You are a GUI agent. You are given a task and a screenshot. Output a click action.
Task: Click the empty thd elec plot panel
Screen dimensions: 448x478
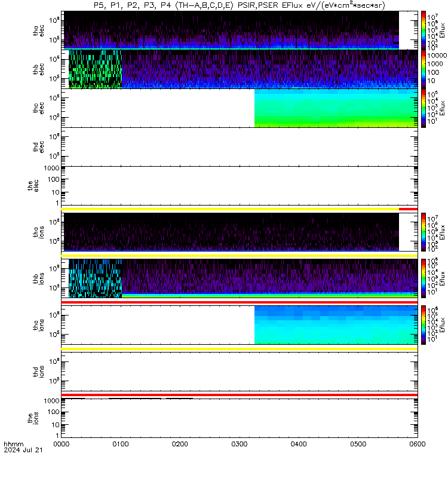click(240, 146)
